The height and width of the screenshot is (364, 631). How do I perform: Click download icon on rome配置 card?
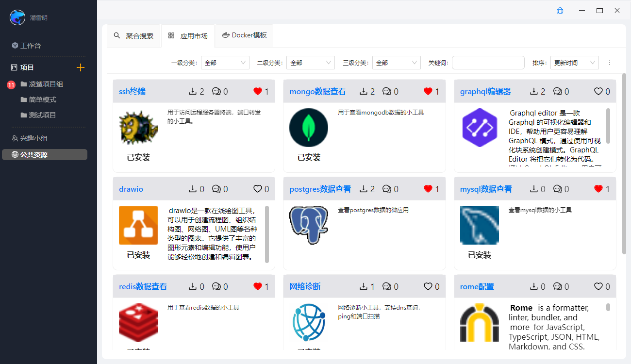534,286
